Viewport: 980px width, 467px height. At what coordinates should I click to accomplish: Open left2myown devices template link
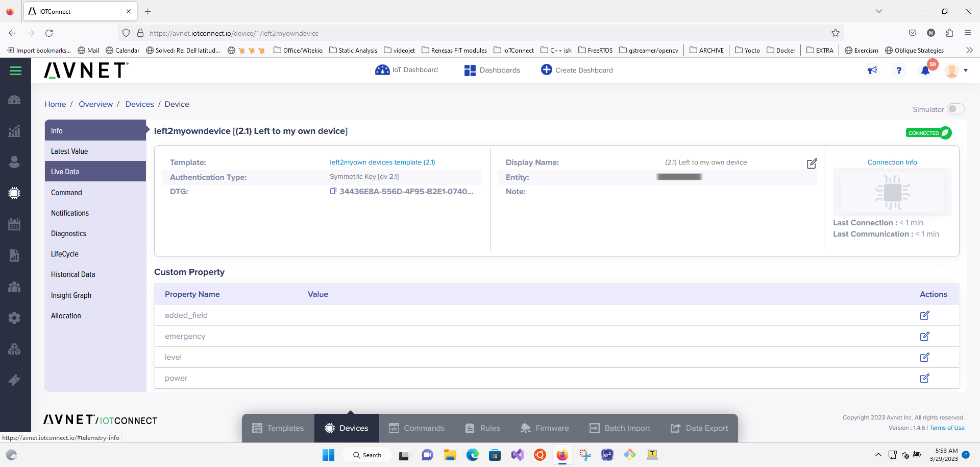[382, 162]
